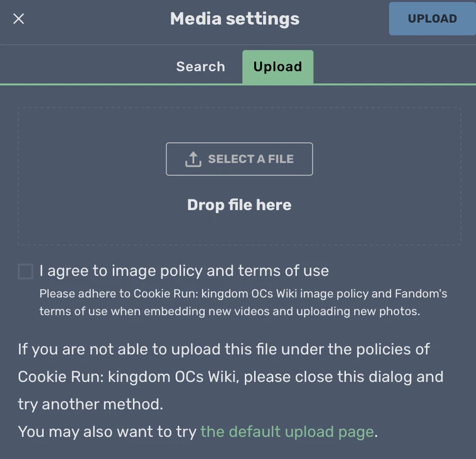
Task: Enable the image policy agreement checkbox
Action: pos(25,272)
